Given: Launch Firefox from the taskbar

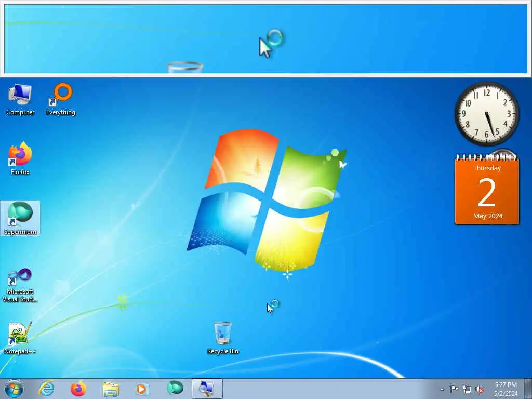Looking at the screenshot, I should click(x=78, y=389).
